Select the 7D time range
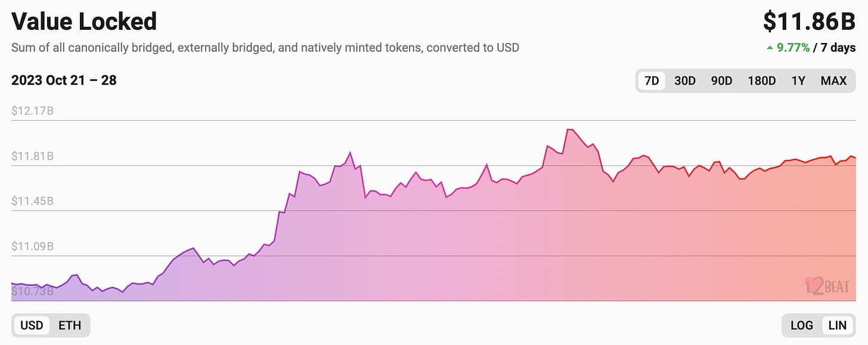868x345 pixels. 652,81
